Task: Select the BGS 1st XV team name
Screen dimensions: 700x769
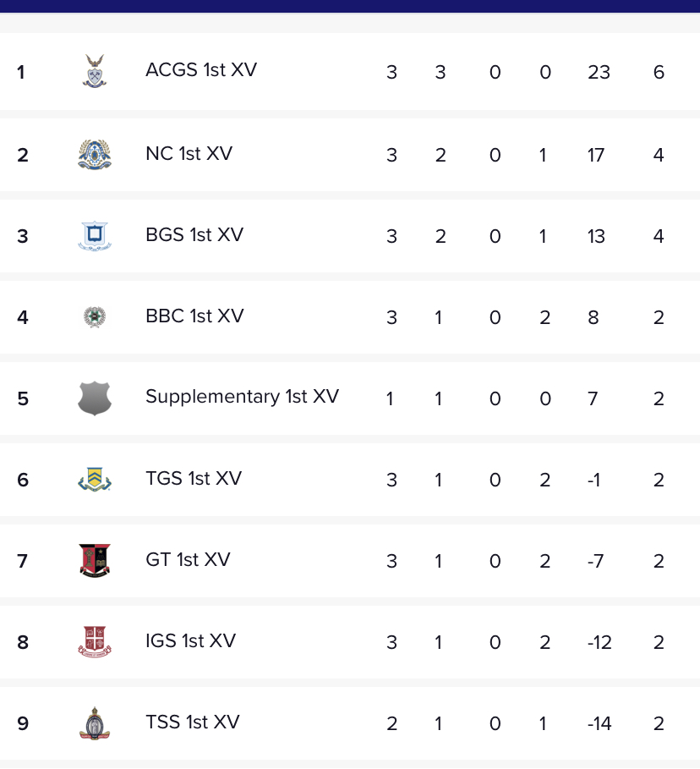Action: [x=194, y=235]
